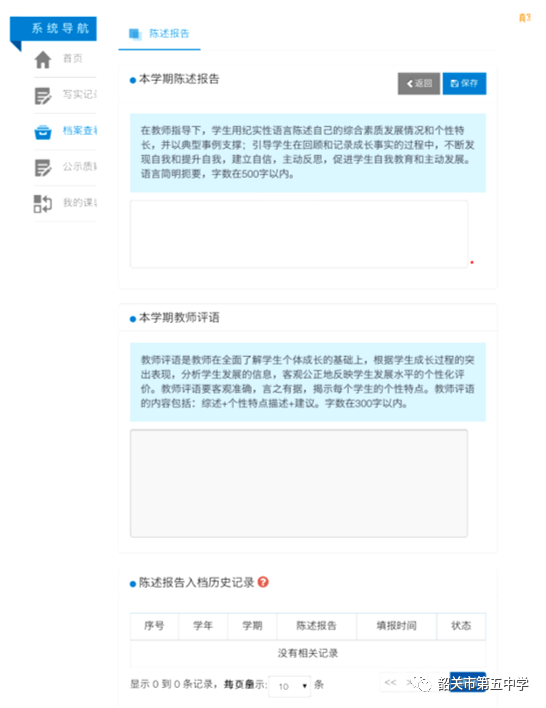Viewport: 546px width, 708px height.
Task: Click the 学期 column header
Action: 252,626
